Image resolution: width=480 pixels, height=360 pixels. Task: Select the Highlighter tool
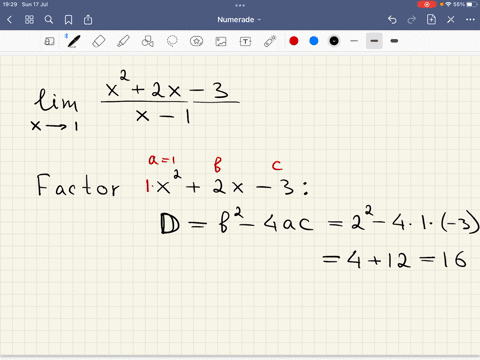(123, 41)
